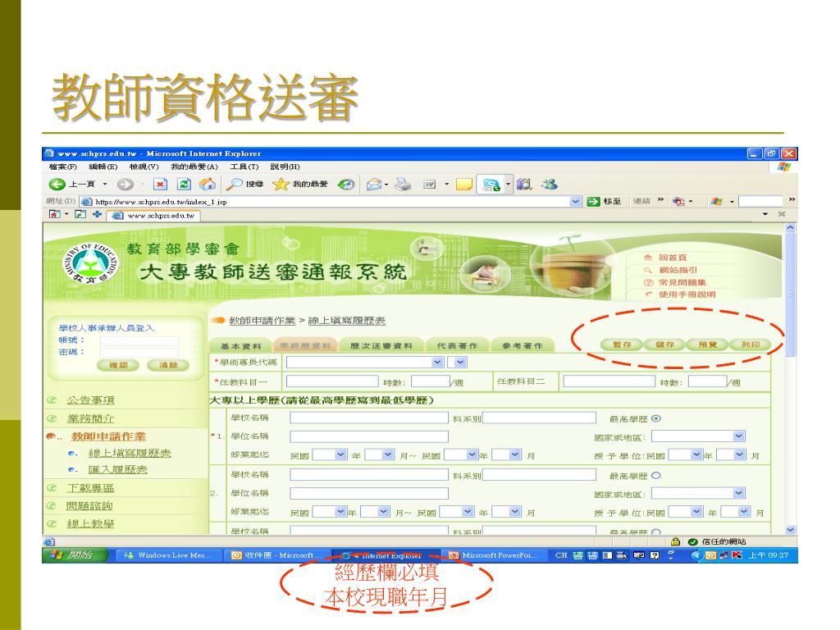
Task: Click the 預覽 button
Action: click(708, 345)
